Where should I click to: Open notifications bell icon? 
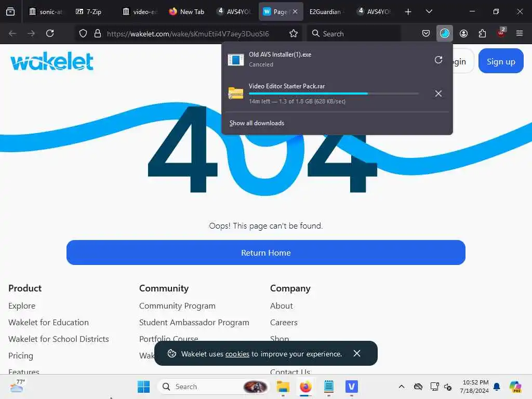point(497,387)
